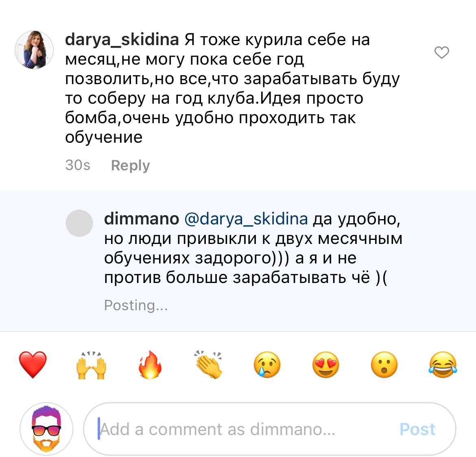
Task: Tap the darya_skidina username above the comment
Action: coord(122,40)
